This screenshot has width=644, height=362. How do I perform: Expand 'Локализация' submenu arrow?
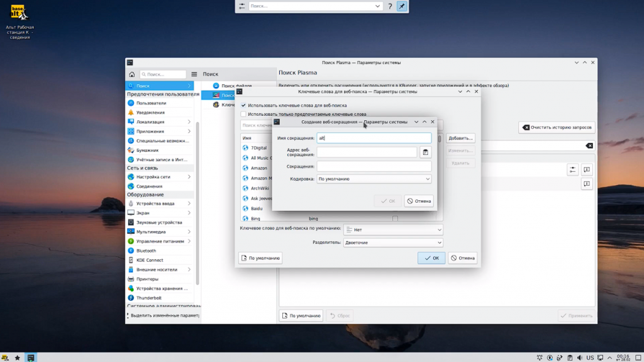pyautogui.click(x=189, y=122)
